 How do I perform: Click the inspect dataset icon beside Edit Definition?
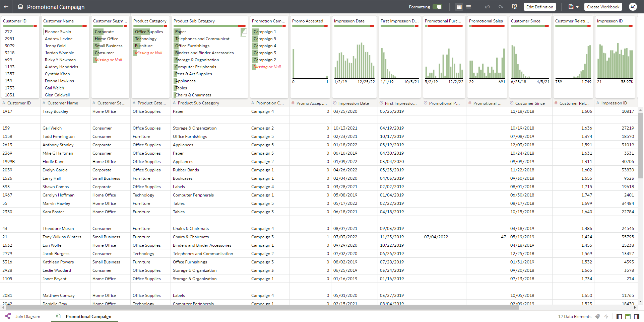514,7
